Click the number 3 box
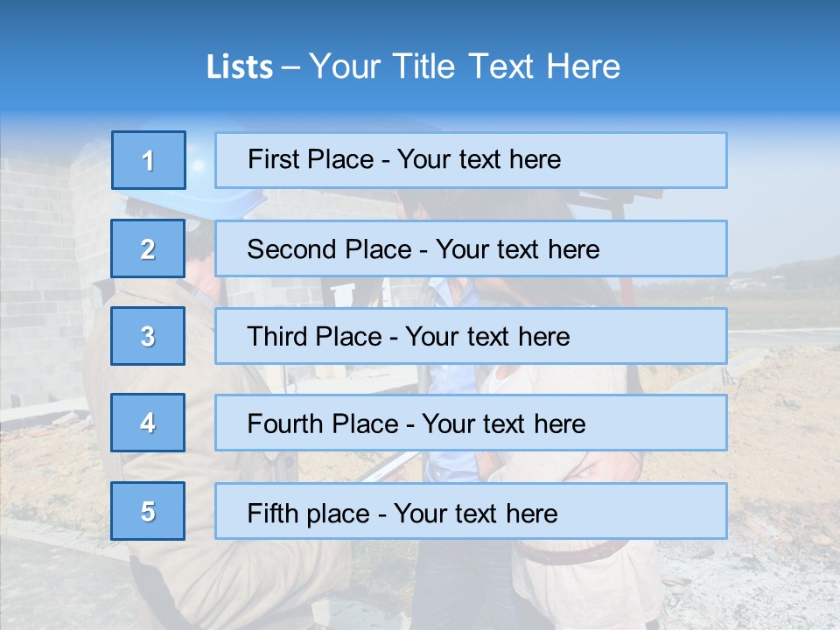 click(x=148, y=336)
